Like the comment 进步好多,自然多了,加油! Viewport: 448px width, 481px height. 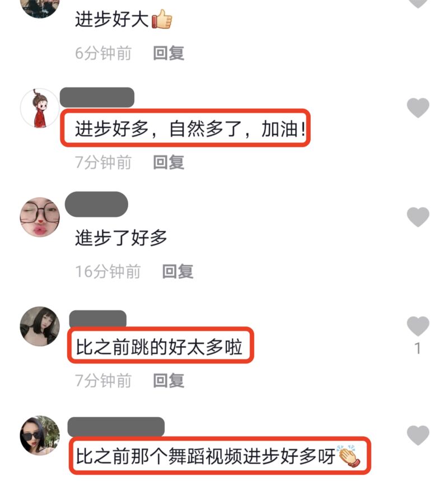coord(418,108)
